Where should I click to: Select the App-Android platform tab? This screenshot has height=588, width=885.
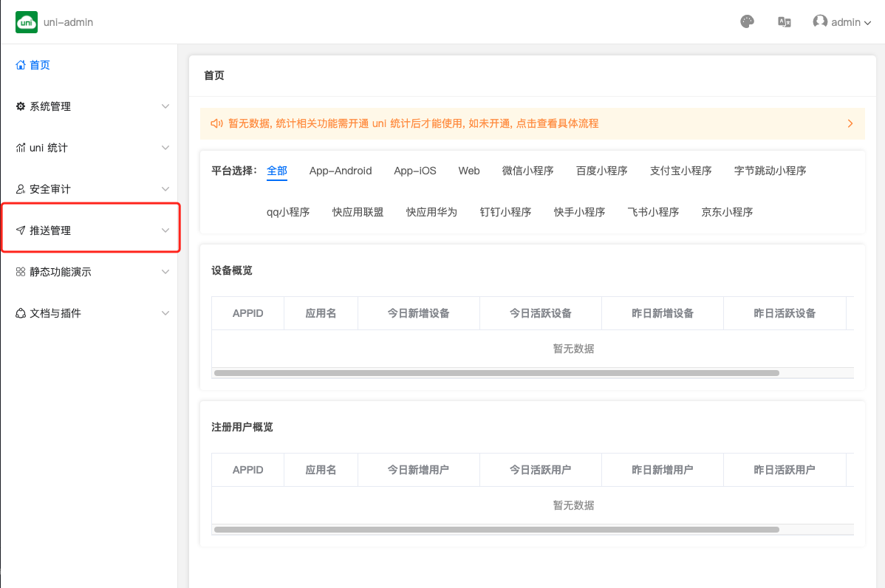pyautogui.click(x=341, y=171)
